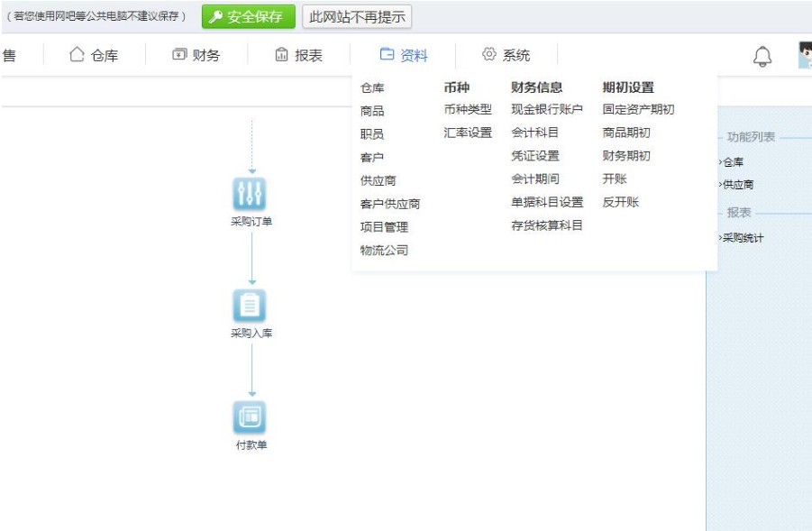Select 商品 from the 资料 menu
The height and width of the screenshot is (531, 812).
[372, 111]
